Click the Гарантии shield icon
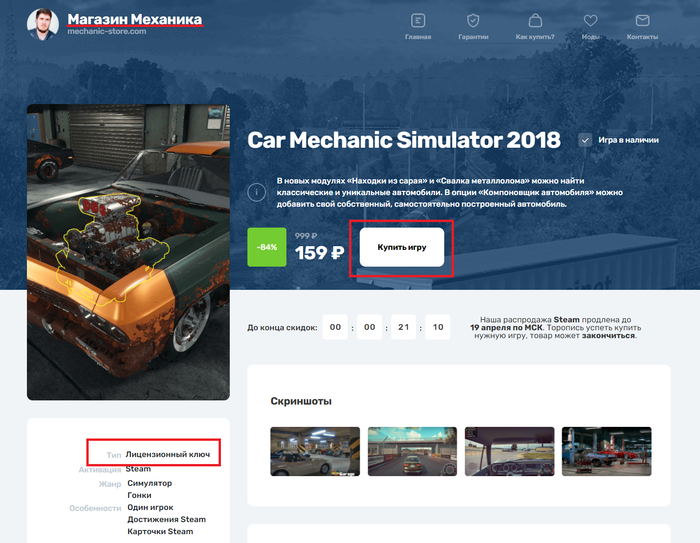700x543 pixels. [x=473, y=21]
